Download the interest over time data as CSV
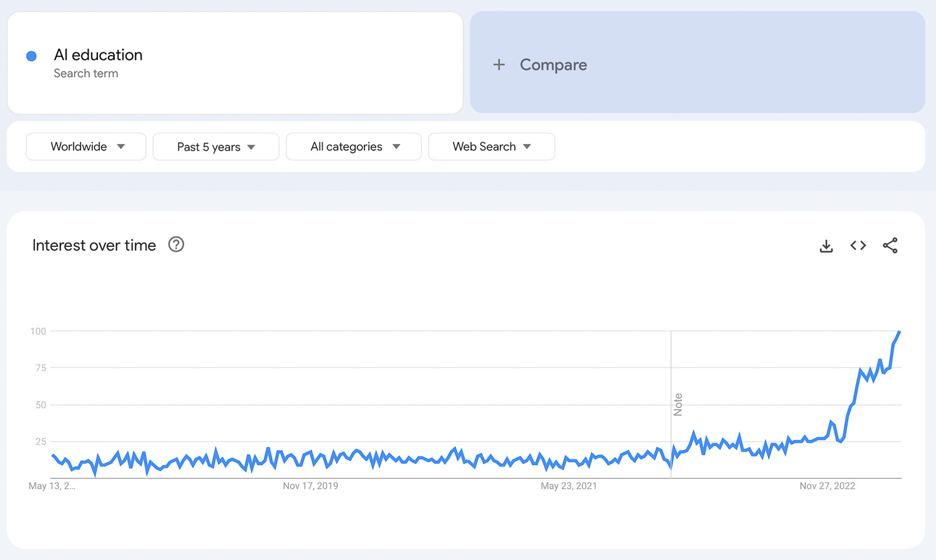 click(x=826, y=246)
